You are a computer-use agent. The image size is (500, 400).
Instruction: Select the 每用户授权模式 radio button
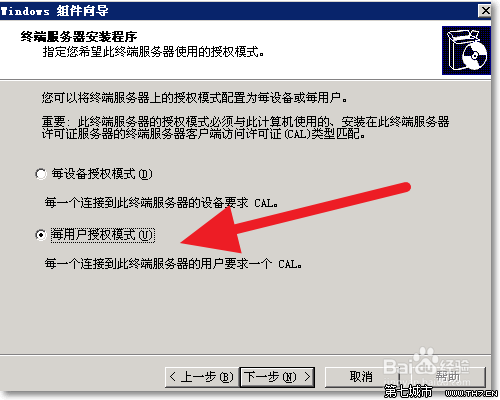(41, 235)
